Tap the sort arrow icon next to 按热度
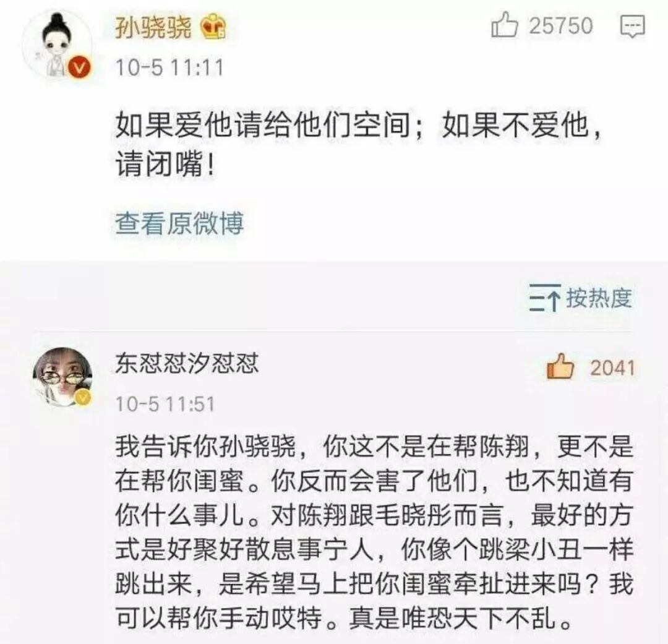668x644 pixels. click(x=545, y=298)
